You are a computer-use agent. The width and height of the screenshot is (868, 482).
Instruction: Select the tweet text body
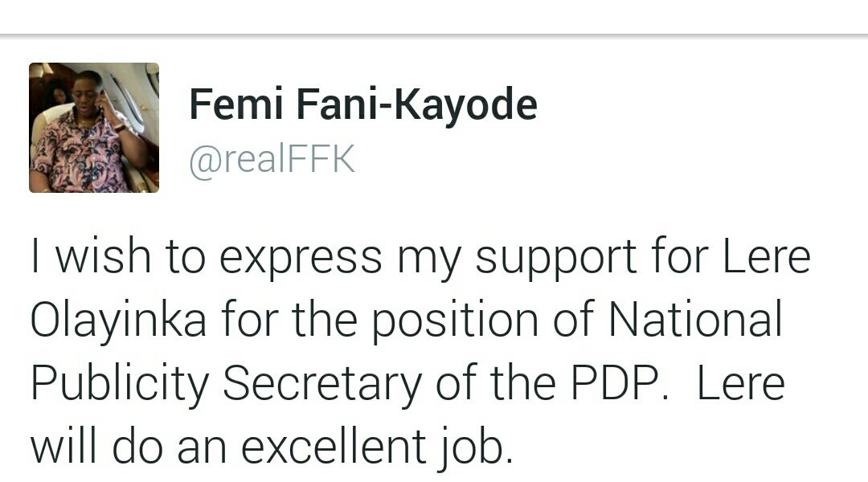(x=420, y=352)
